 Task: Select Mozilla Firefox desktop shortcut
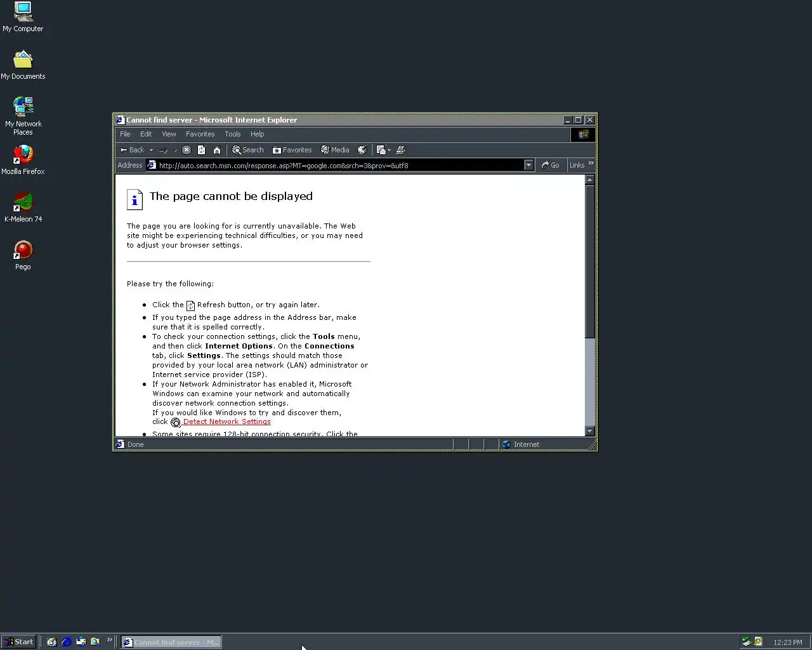(23, 160)
